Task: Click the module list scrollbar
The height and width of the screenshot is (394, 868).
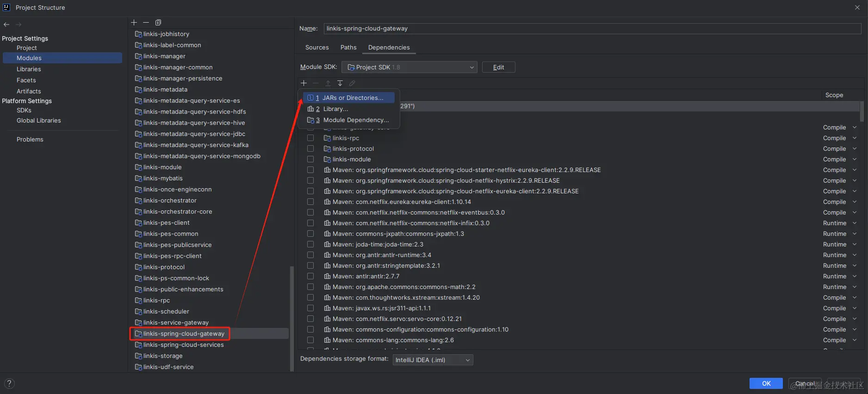Action: point(291,318)
